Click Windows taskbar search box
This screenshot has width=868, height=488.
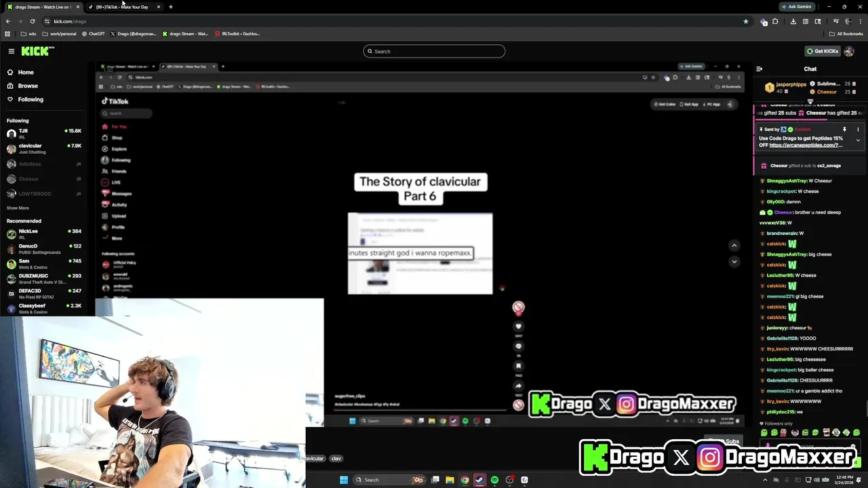(389, 480)
